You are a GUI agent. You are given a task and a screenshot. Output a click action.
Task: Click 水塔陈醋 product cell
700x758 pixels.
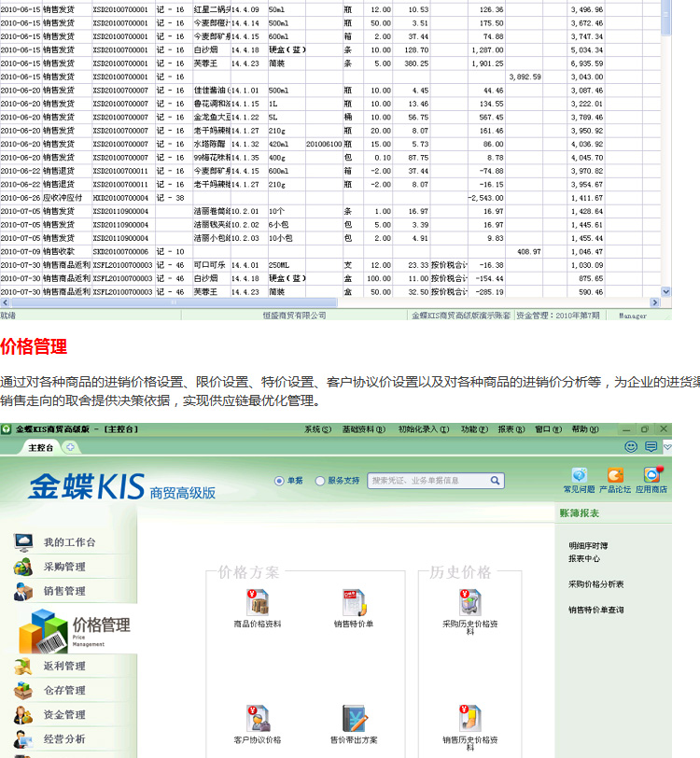pyautogui.click(x=212, y=144)
